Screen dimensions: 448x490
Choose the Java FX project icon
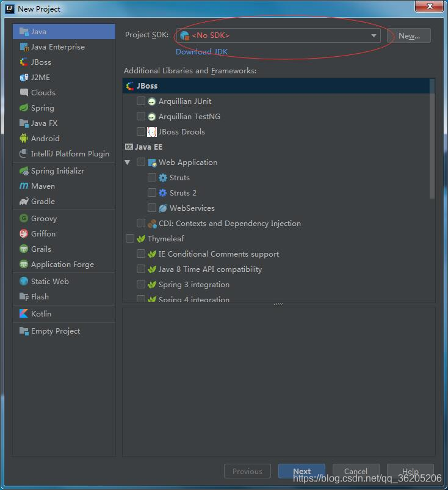click(24, 123)
